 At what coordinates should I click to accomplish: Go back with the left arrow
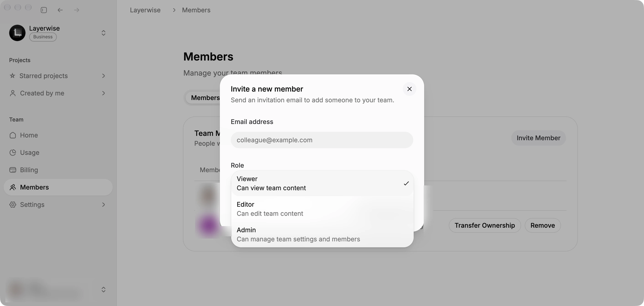60,10
